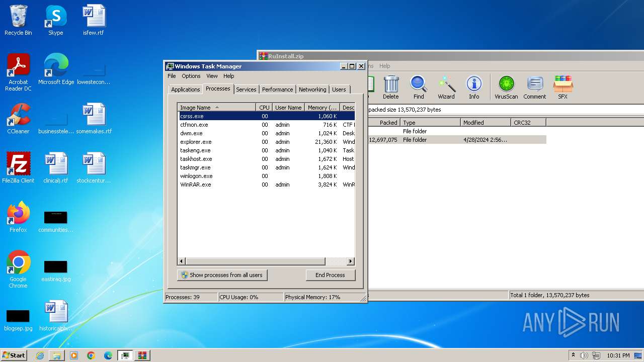Select Microsoft Edge desktop shortcut
Viewport: 644px width, 362px height.
(x=56, y=70)
